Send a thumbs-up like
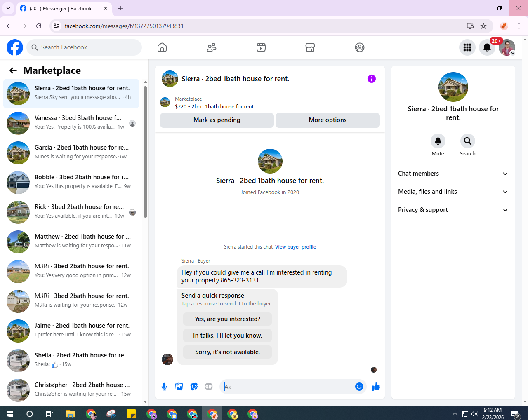This screenshot has width=528, height=420. [376, 387]
